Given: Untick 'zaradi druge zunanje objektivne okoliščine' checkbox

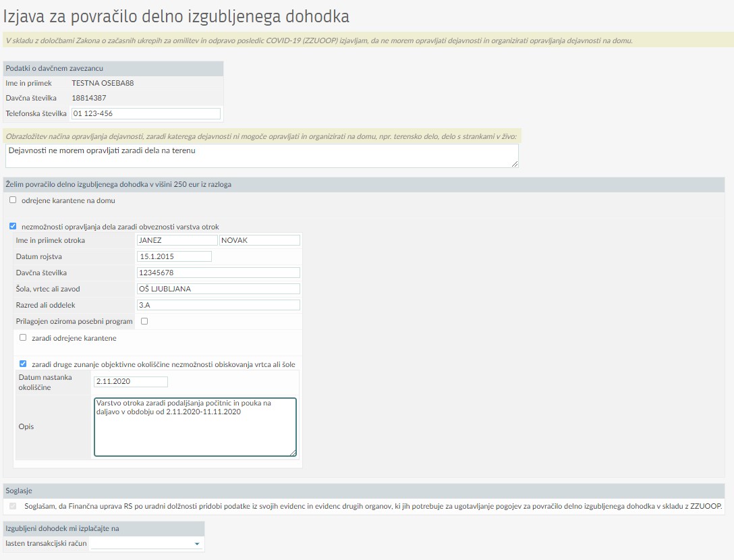Looking at the screenshot, I should coord(23,364).
